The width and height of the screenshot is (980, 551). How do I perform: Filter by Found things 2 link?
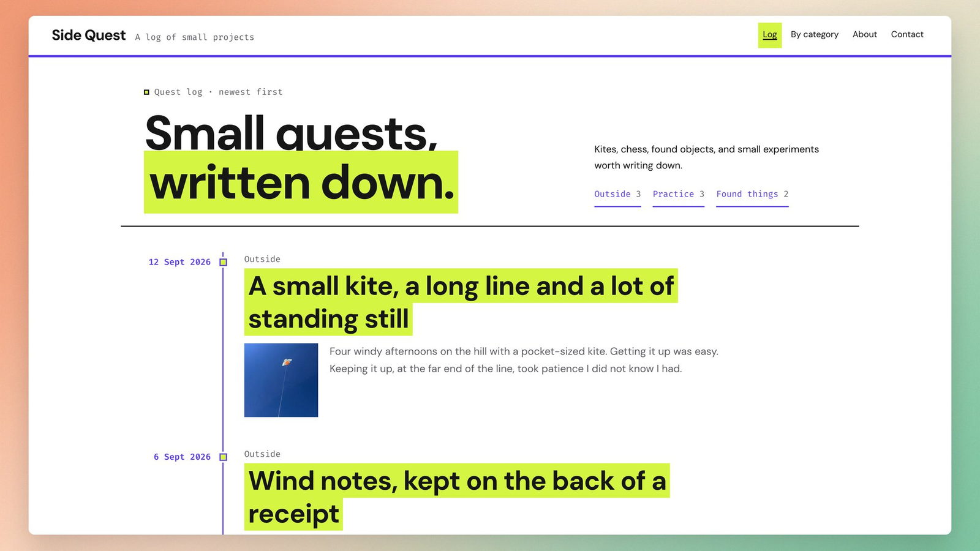[752, 195]
